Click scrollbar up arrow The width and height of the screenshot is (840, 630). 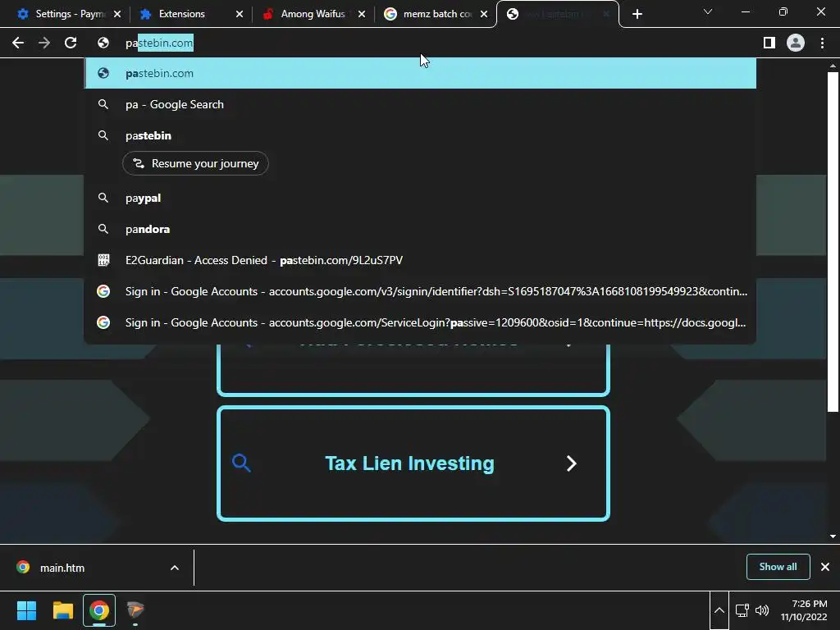(833, 66)
